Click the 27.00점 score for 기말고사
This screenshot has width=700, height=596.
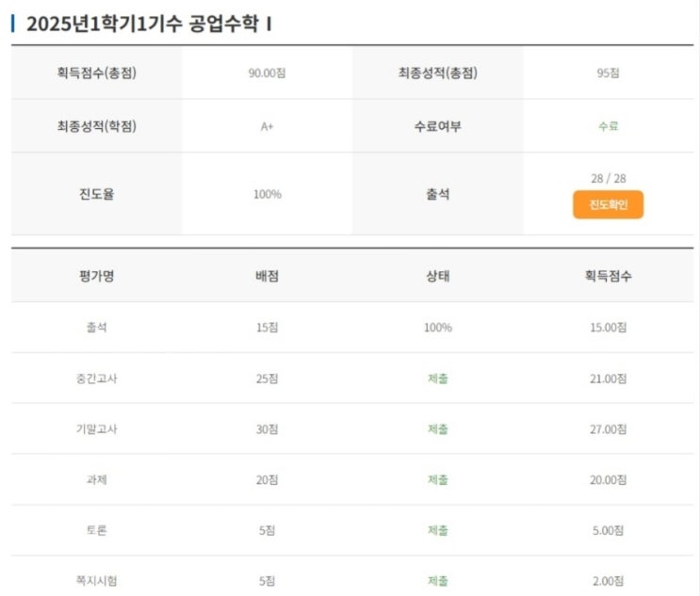(x=608, y=429)
